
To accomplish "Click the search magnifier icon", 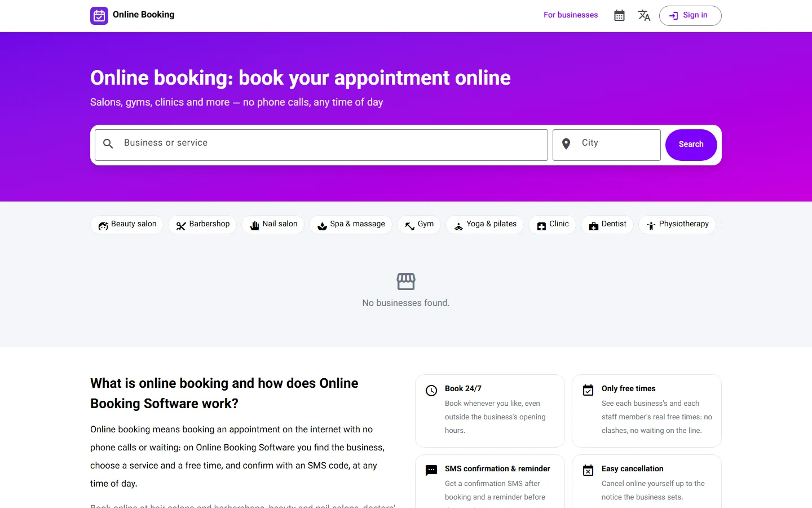I will point(108,144).
